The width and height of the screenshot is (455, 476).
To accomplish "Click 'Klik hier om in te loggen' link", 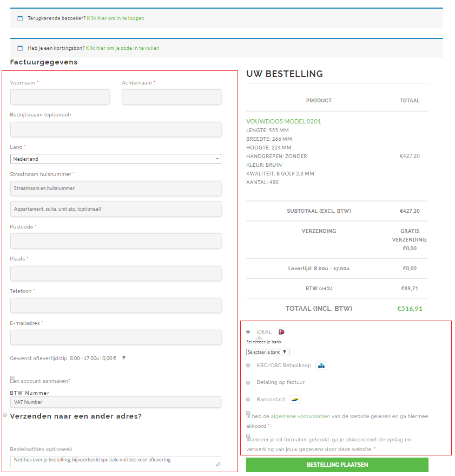I will [x=115, y=18].
